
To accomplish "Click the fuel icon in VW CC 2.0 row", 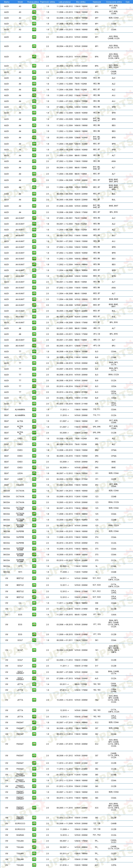I will (x=34, y=609).
